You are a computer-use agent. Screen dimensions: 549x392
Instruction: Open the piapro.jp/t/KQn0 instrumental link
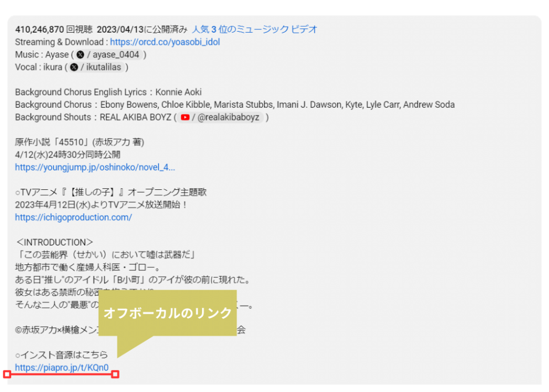62,367
